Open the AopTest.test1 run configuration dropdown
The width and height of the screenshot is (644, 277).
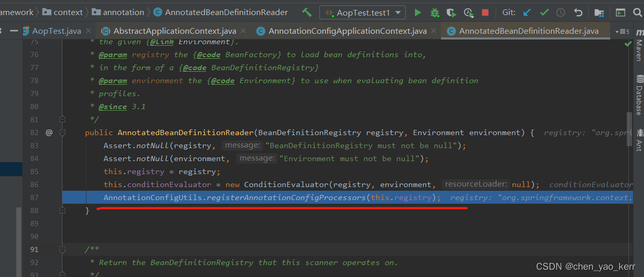point(362,12)
